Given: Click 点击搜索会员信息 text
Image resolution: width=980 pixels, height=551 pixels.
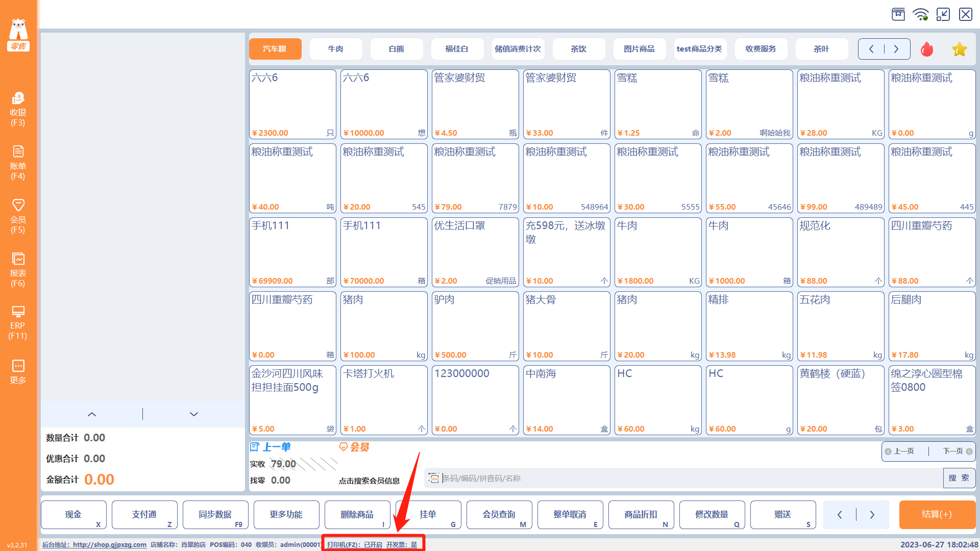Looking at the screenshot, I should point(370,481).
